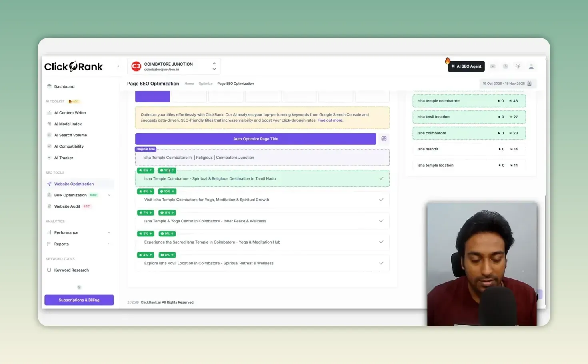Open Subscriptions & Billing
This screenshot has width=588, height=364.
point(79,300)
